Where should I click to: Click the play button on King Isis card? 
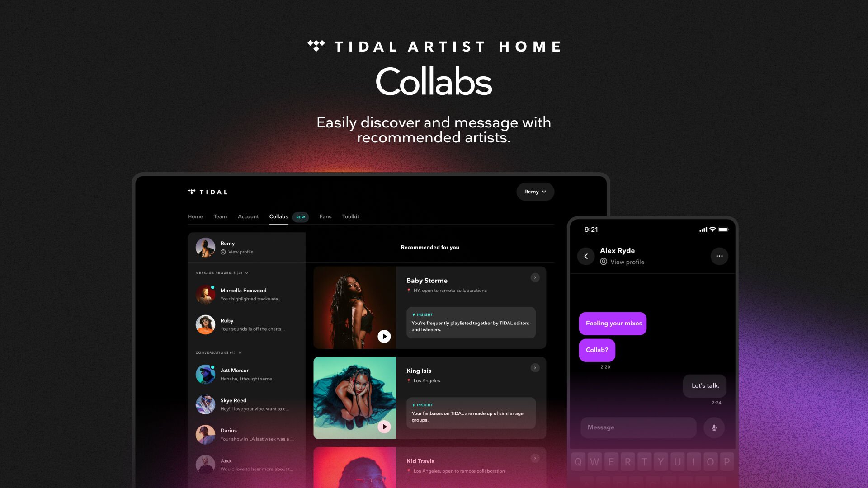click(x=385, y=427)
